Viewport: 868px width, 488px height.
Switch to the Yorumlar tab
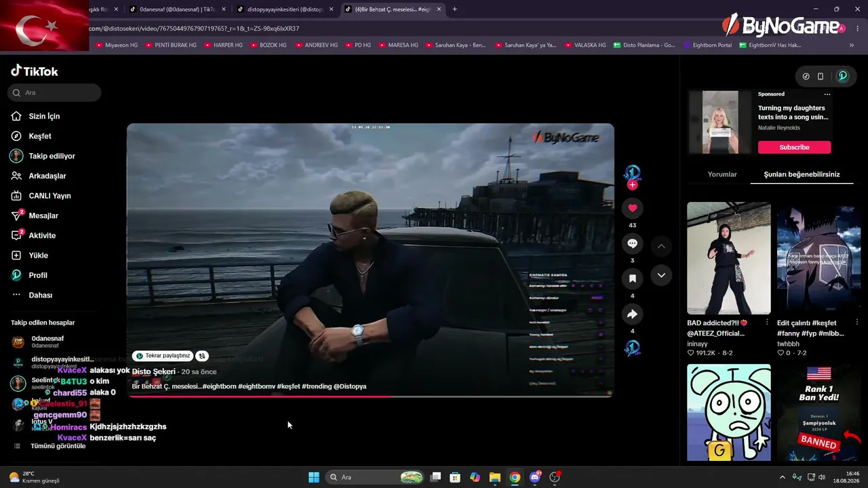click(x=722, y=174)
